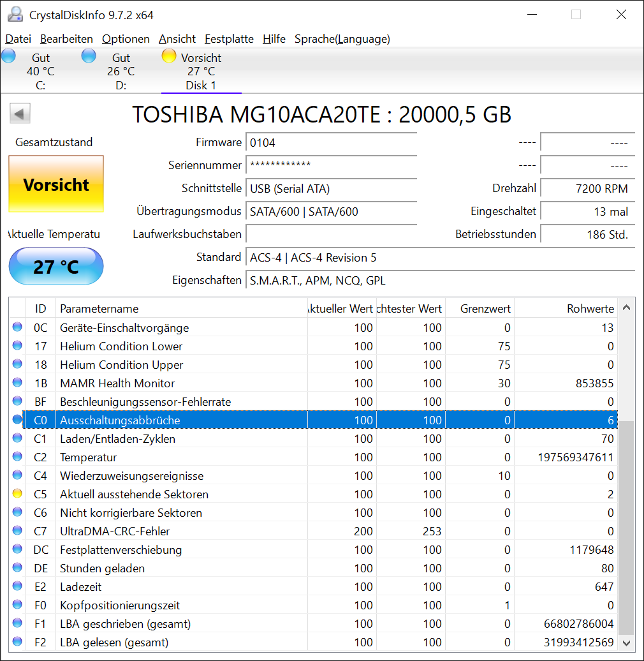Screen dimensions: 644x661
Task: Open the Optionen menu
Action: point(126,39)
